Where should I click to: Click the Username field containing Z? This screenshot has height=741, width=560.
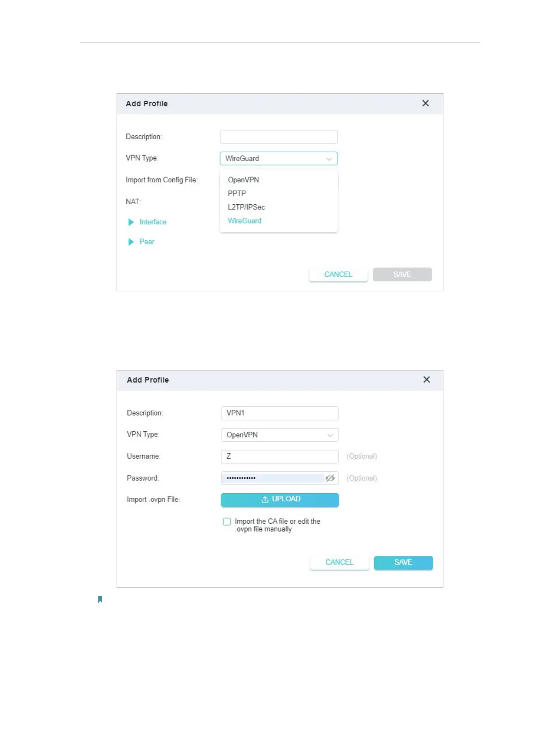[x=280, y=457]
